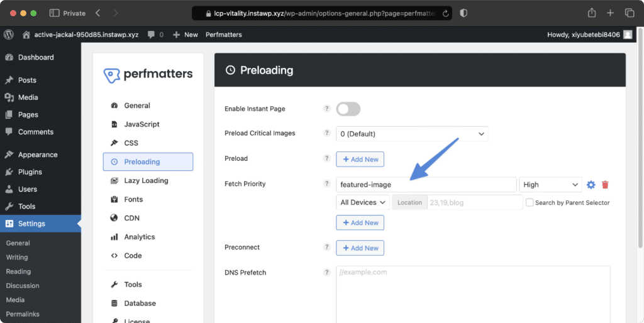Click Add New button for Preconnect
The width and height of the screenshot is (644, 323).
pos(360,248)
